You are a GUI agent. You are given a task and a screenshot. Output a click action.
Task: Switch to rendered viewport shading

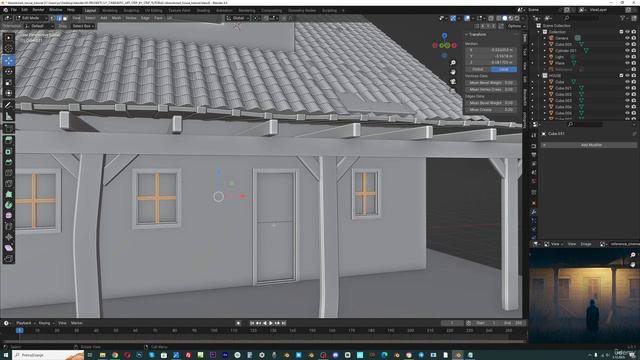pos(517,18)
